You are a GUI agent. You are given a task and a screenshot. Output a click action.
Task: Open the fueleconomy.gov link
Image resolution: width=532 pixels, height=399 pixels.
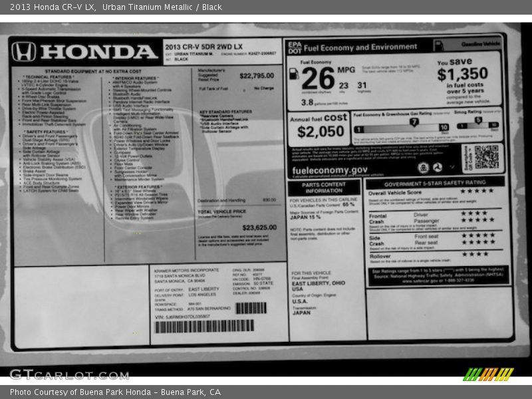coord(330,170)
